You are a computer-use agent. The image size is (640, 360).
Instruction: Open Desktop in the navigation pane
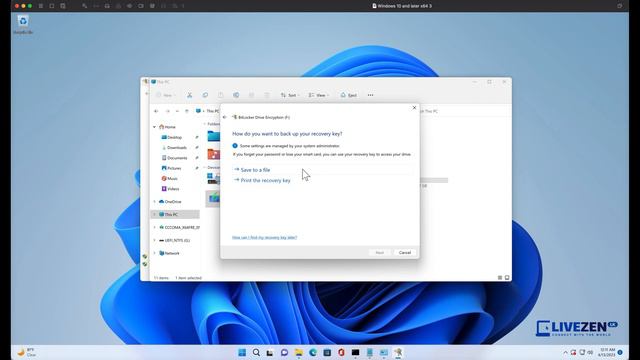171,137
